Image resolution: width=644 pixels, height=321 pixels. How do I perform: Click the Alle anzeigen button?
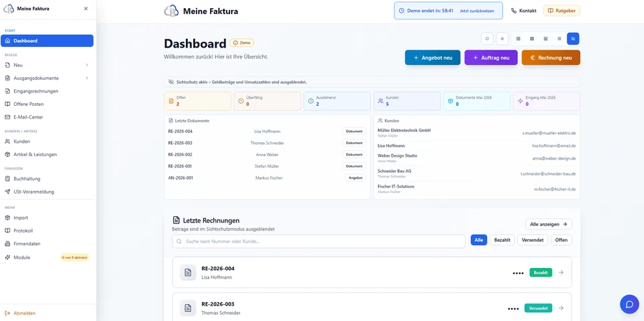(548, 224)
